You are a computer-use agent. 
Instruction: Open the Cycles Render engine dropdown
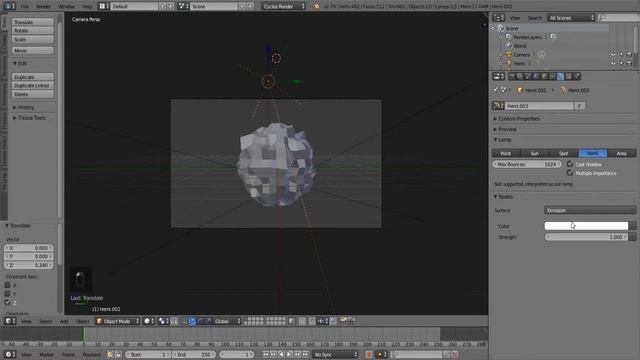click(x=283, y=6)
